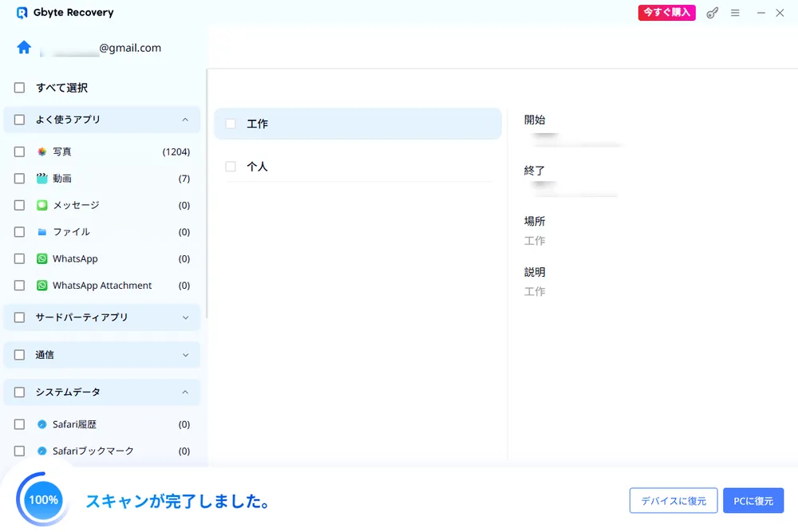This screenshot has height=532, width=798.
Task: Select the 動画 (Videos) icon
Action: pos(41,178)
